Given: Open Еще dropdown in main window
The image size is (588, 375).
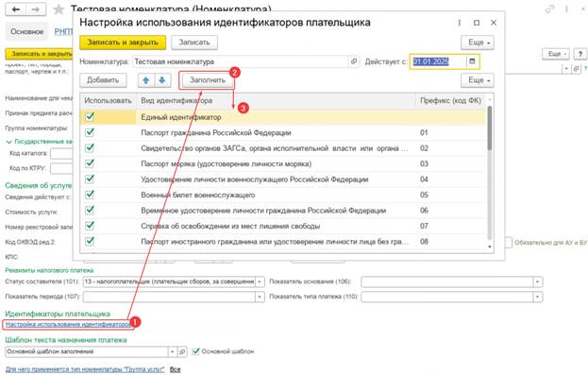Looking at the screenshot, I should [556, 54].
